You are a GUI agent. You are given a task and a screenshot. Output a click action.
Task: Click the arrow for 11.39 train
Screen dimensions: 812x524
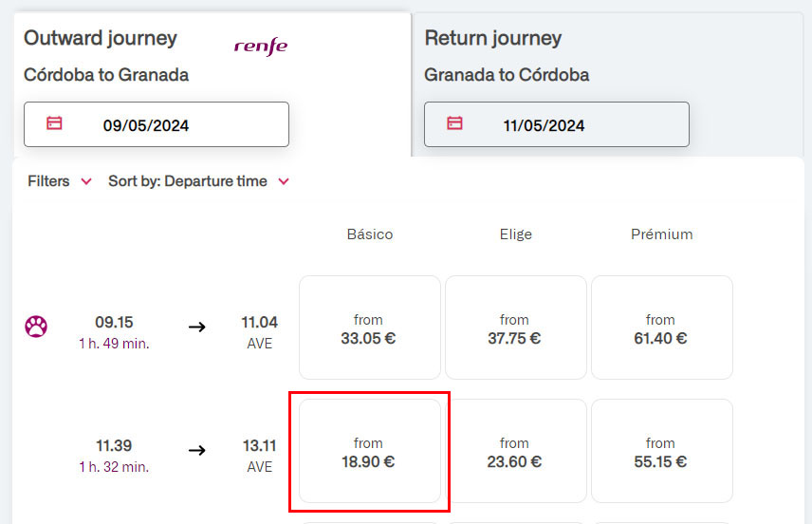click(x=196, y=450)
